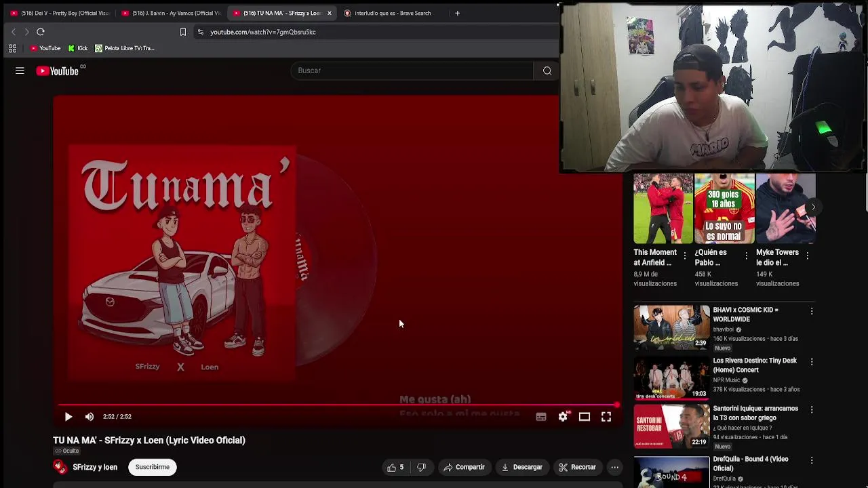This screenshot has width=868, height=488.
Task: Open the Kick bookmark
Action: point(78,48)
